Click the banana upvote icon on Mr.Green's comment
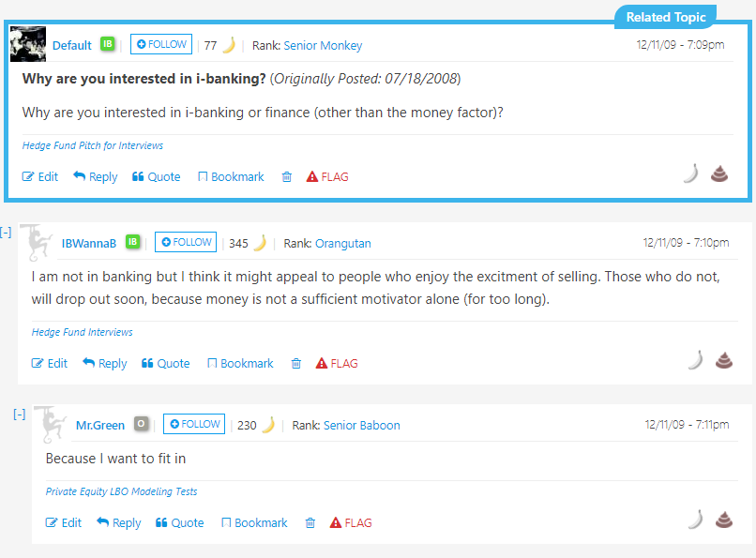The image size is (756, 558). coord(695,520)
